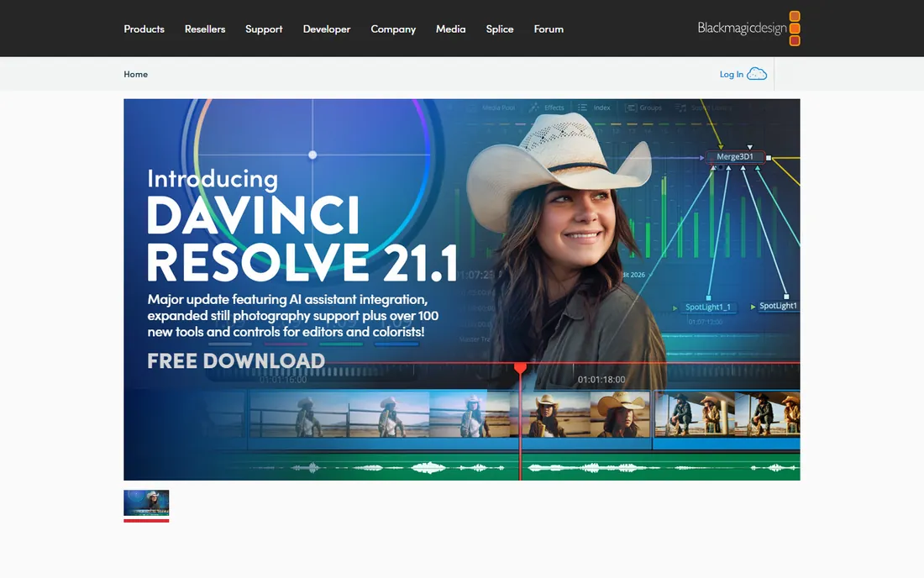Screen dimensions: 924x578
Task: Click the Home breadcrumb
Action: pos(135,74)
